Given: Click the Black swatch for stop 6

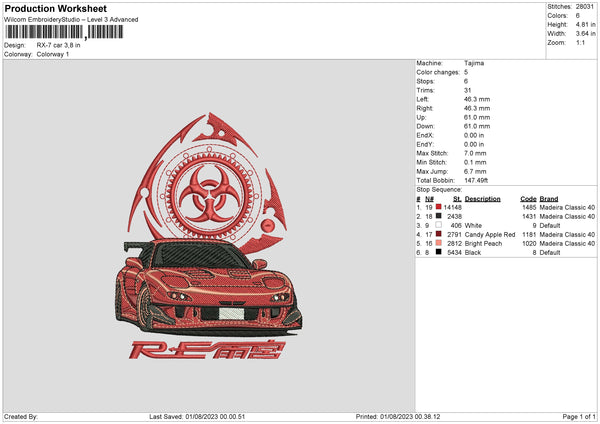Looking at the screenshot, I should (439, 252).
